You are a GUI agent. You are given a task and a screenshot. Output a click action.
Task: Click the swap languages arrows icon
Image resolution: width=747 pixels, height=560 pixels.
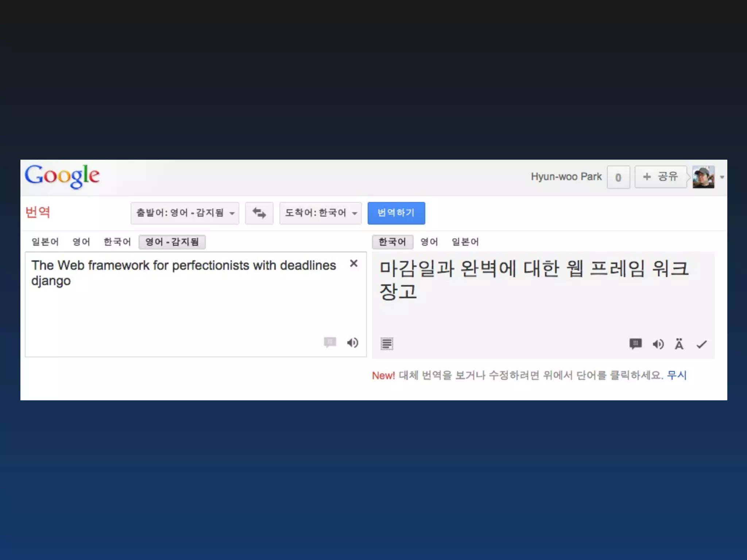pos(259,213)
